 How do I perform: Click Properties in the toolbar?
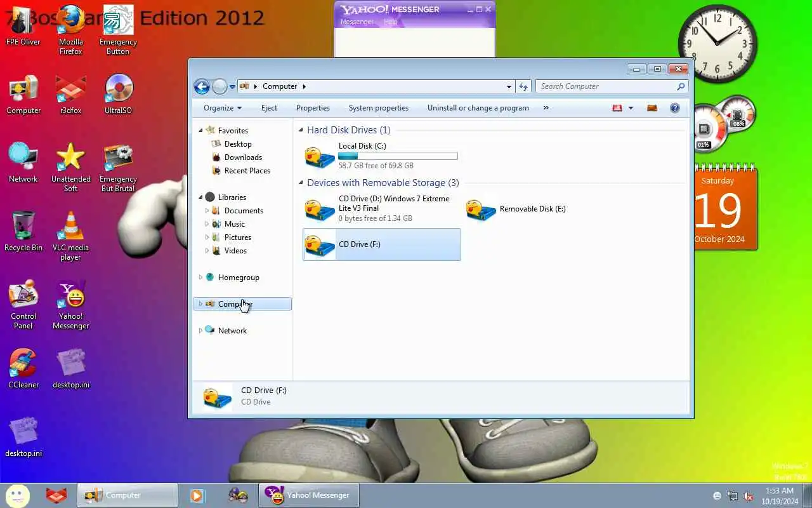tap(313, 108)
